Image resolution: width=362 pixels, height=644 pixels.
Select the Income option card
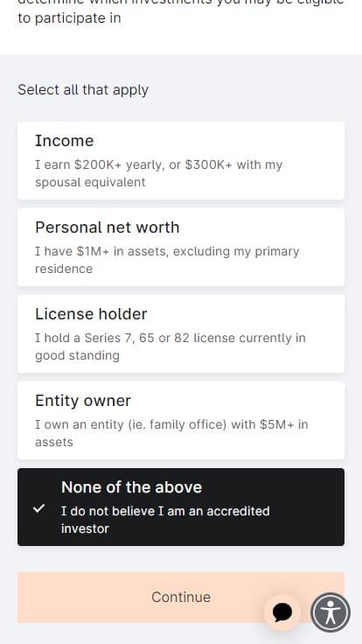[x=181, y=161]
